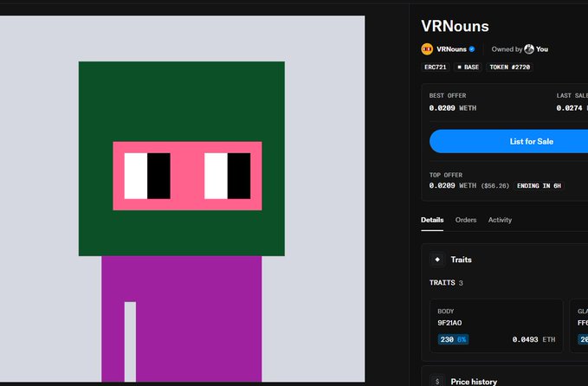Click the blue verified badge next to VRNouns
Image resolution: width=588 pixels, height=386 pixels.
(x=472, y=49)
